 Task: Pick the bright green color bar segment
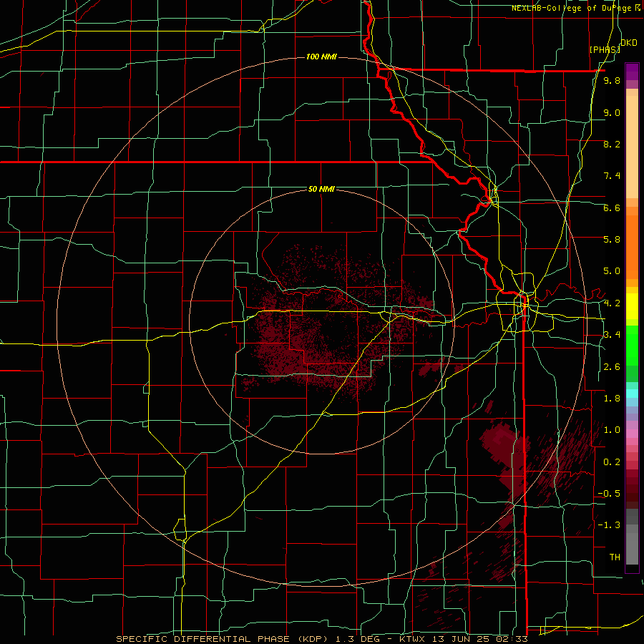coord(632,346)
